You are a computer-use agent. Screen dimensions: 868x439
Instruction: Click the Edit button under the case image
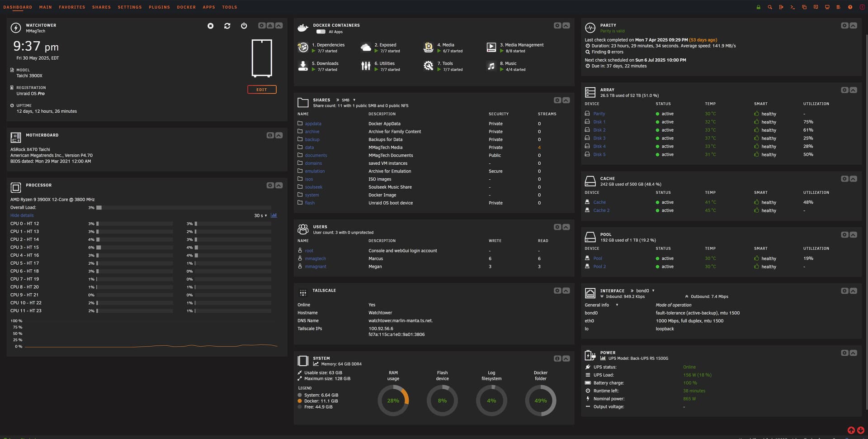pyautogui.click(x=262, y=90)
